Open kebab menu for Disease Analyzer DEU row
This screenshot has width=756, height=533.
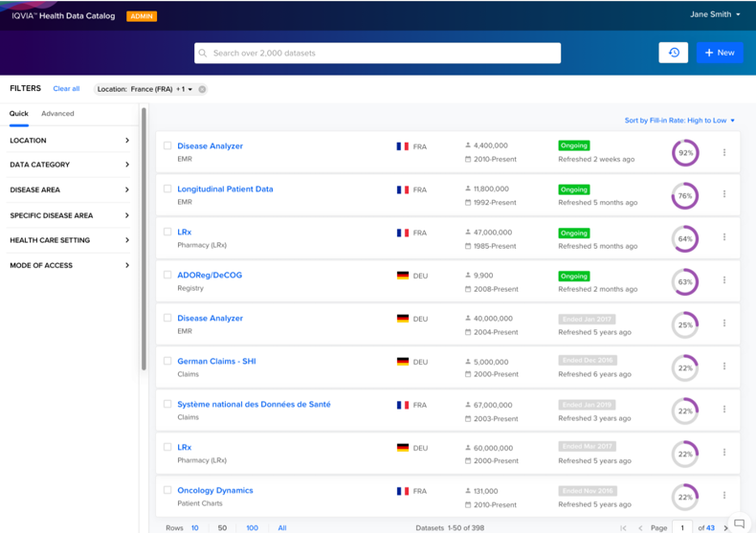[724, 322]
